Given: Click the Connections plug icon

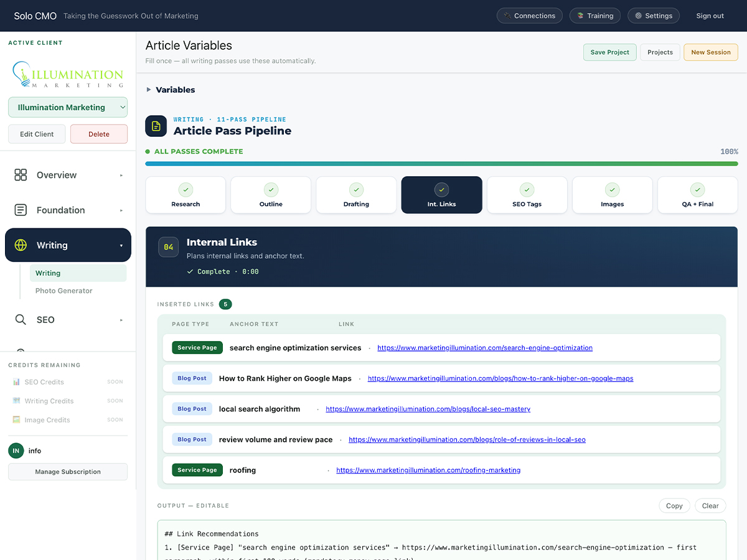Looking at the screenshot, I should click(x=507, y=16).
